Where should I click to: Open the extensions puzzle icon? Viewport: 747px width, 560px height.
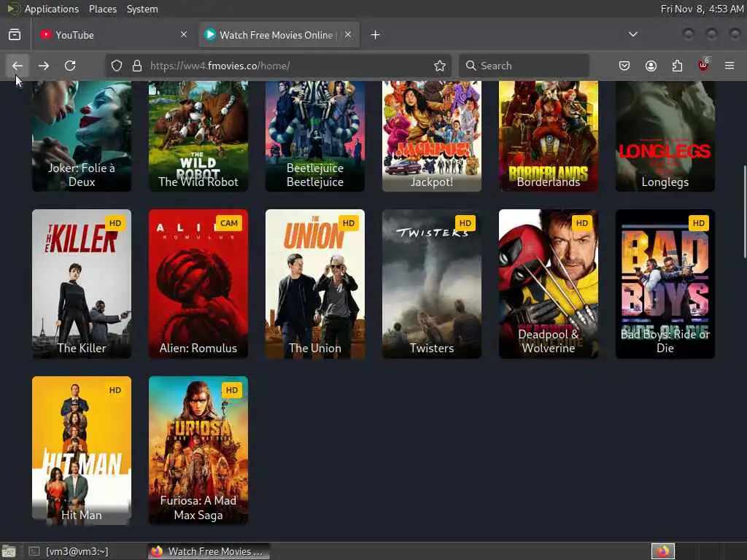coord(677,66)
